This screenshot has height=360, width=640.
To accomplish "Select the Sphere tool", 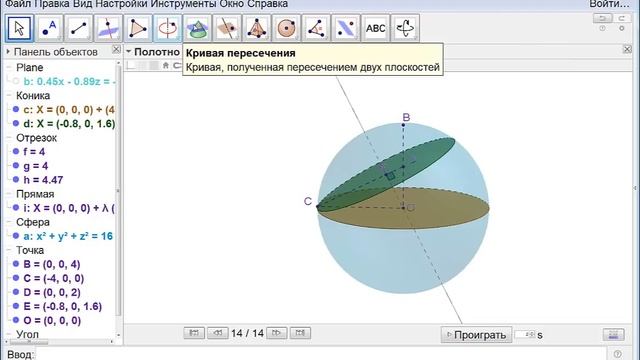I will pos(286,28).
